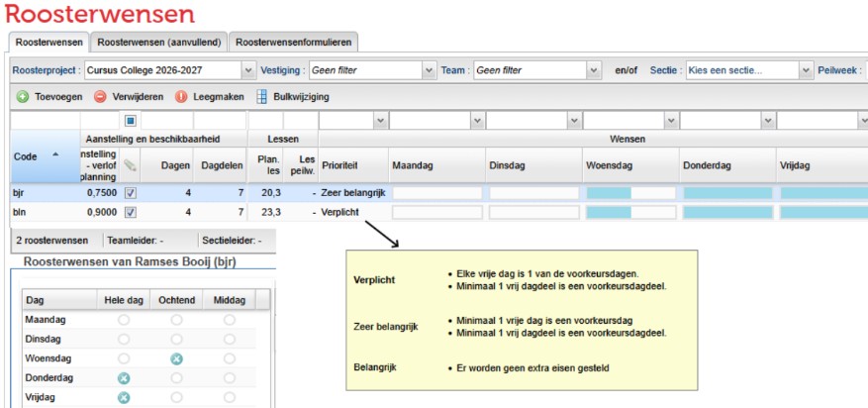Click the Bulkwijziging grid icon
This screenshot has height=408, width=868.
coord(262,97)
